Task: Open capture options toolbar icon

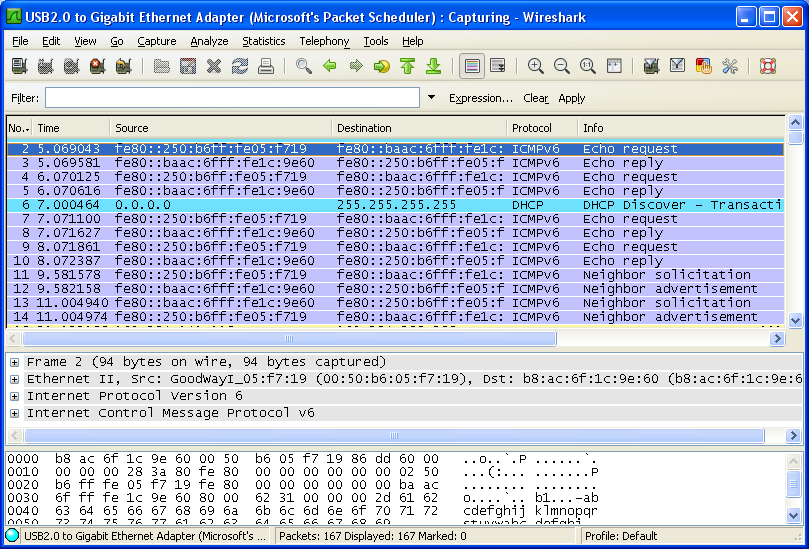Action: [x=45, y=66]
